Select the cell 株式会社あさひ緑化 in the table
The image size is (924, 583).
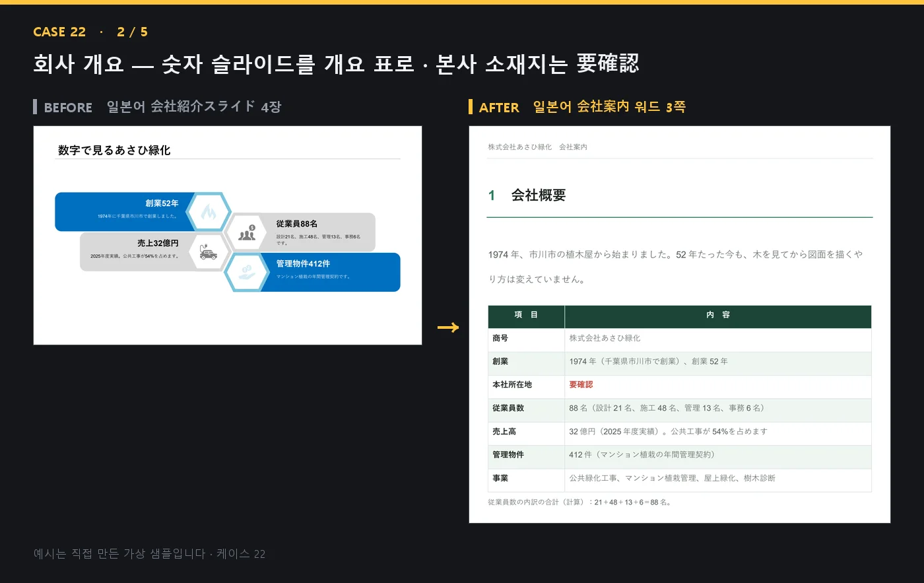(x=718, y=339)
